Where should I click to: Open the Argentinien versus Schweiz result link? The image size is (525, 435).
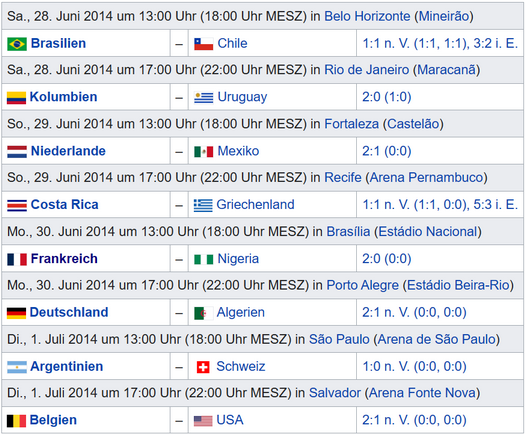[x=414, y=366]
